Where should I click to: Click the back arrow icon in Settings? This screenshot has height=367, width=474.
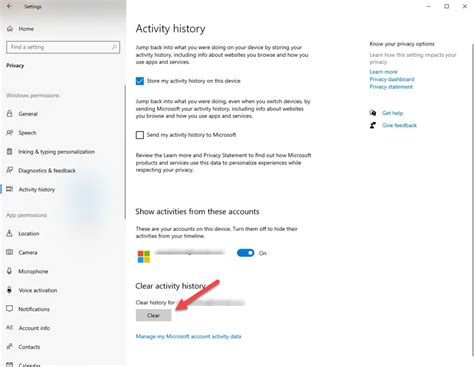coord(9,6)
